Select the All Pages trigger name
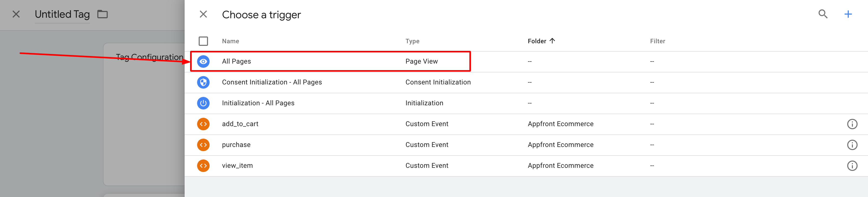 click(236, 61)
